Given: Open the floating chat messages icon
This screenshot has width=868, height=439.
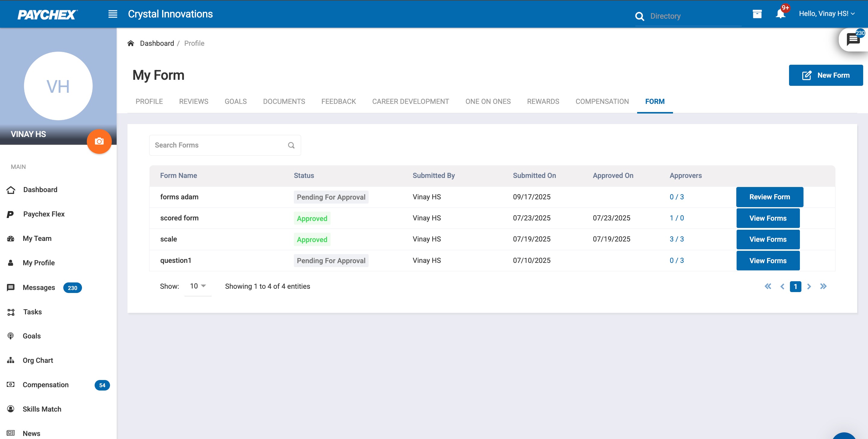Looking at the screenshot, I should (x=853, y=39).
